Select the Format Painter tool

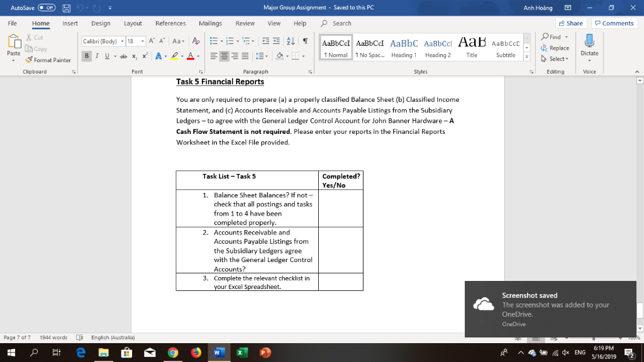click(x=49, y=60)
